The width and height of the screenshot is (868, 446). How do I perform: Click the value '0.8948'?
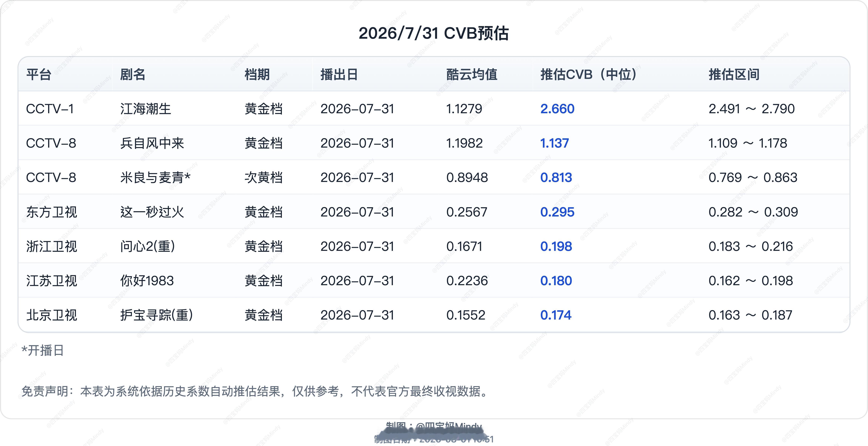[x=467, y=178]
